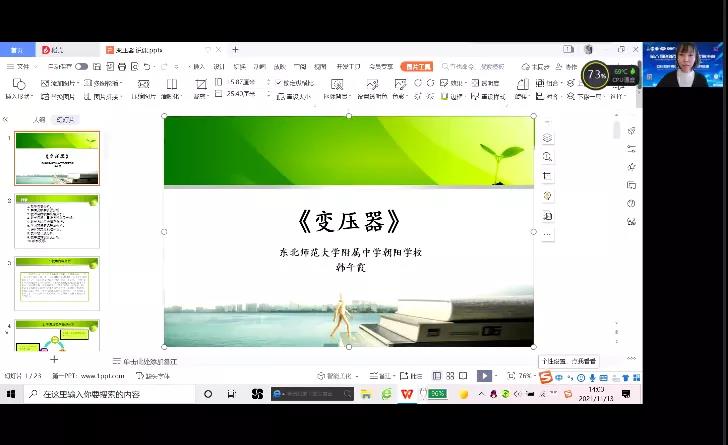The height and width of the screenshot is (445, 728).
Task: Select slide 3 thumbnail
Action: point(57,283)
